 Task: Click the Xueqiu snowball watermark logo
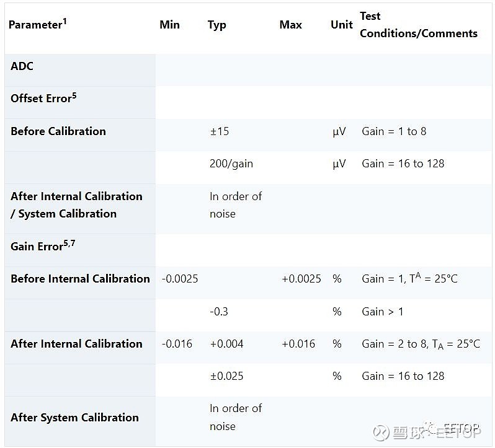(x=383, y=432)
